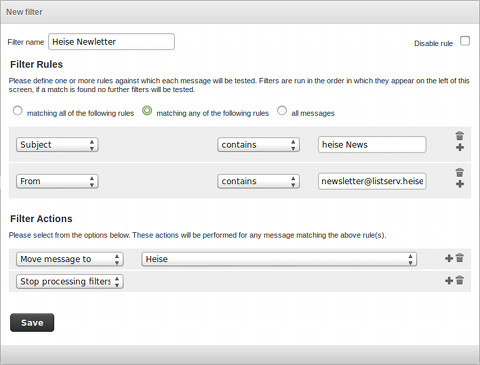This screenshot has height=365, width=480.
Task: Click the New filter title text
Action: [24, 12]
